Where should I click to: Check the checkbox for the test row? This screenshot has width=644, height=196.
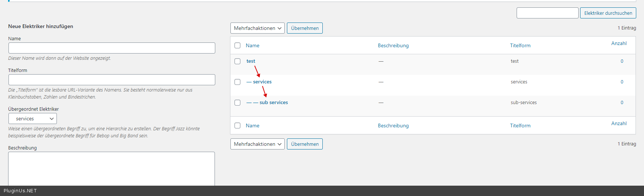(x=237, y=61)
